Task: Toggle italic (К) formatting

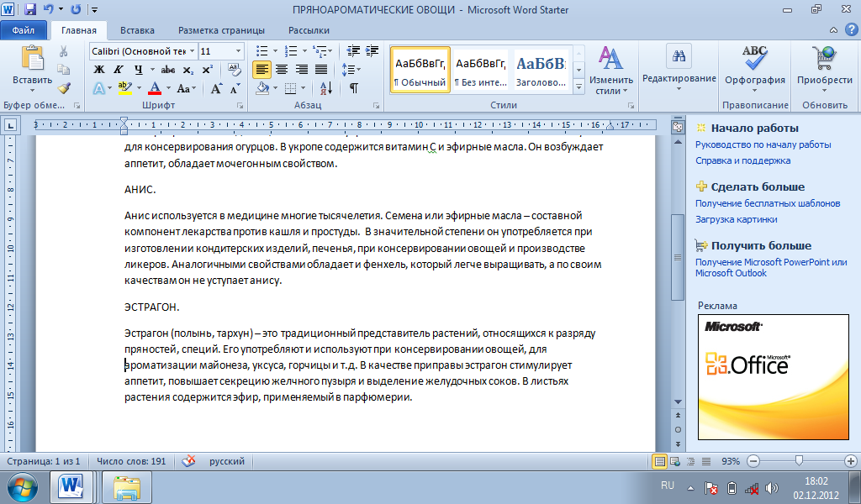Action: [x=118, y=70]
